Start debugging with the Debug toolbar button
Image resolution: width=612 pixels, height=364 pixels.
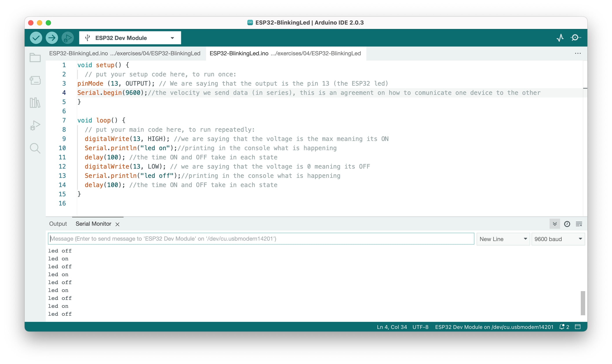tap(68, 38)
